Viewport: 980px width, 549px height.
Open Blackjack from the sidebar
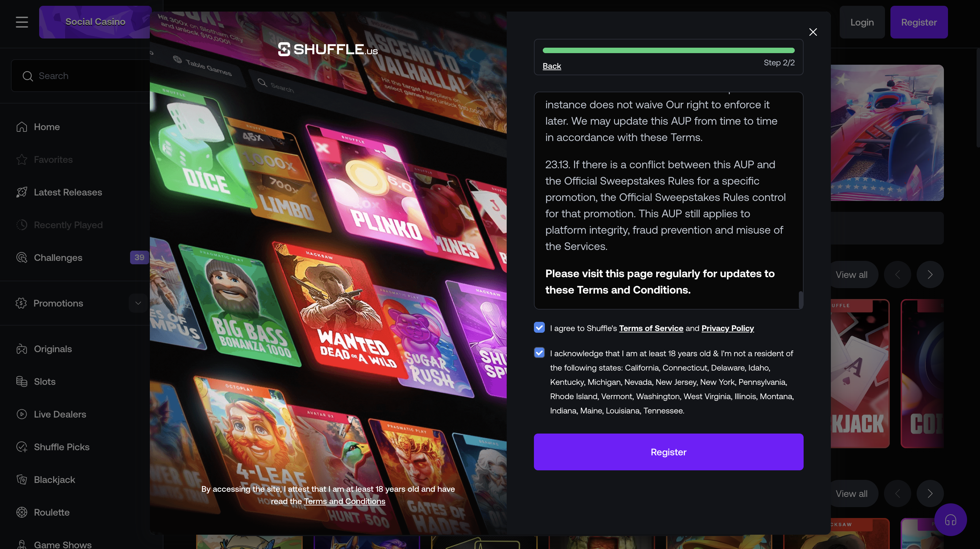click(x=54, y=480)
